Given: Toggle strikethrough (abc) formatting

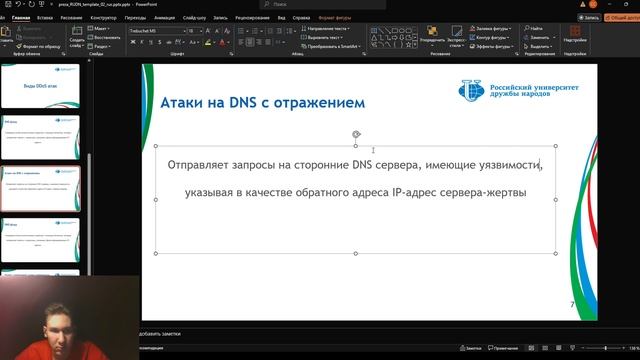Looking at the screenshot, I should point(169,42).
